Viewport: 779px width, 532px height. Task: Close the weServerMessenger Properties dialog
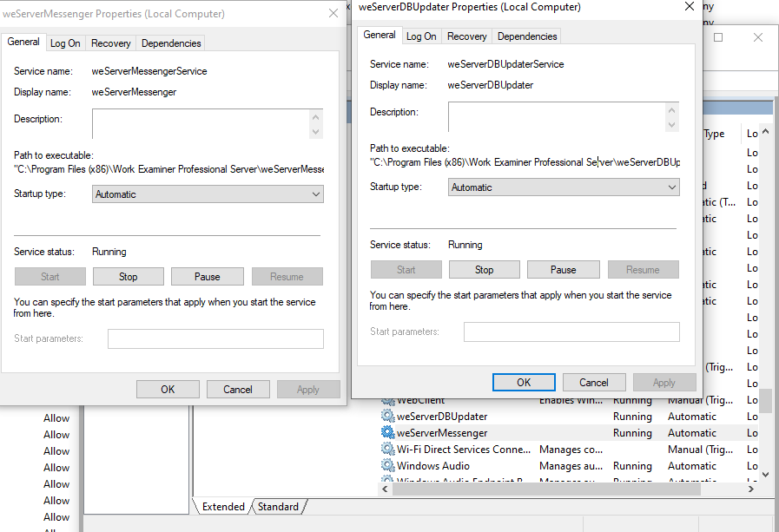click(x=333, y=14)
